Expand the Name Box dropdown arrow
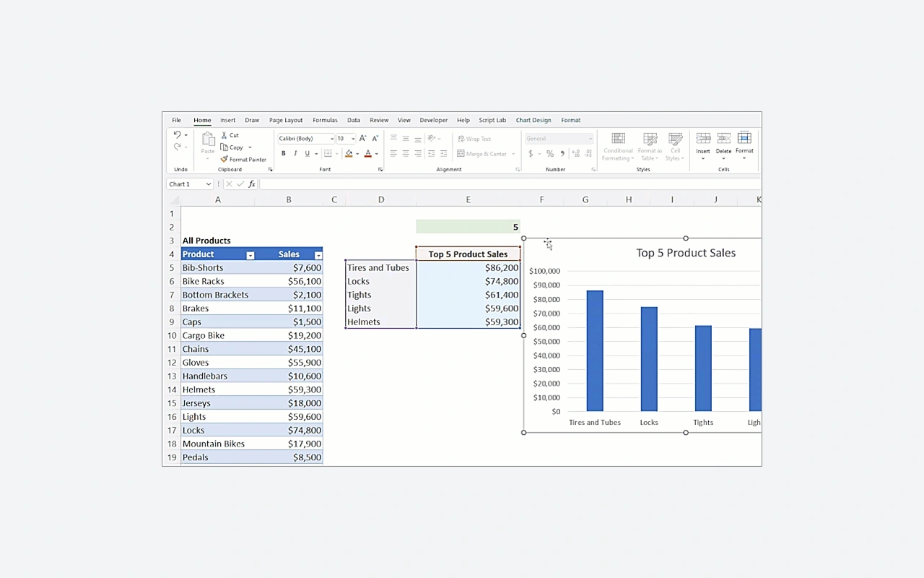The height and width of the screenshot is (578, 924). point(208,184)
